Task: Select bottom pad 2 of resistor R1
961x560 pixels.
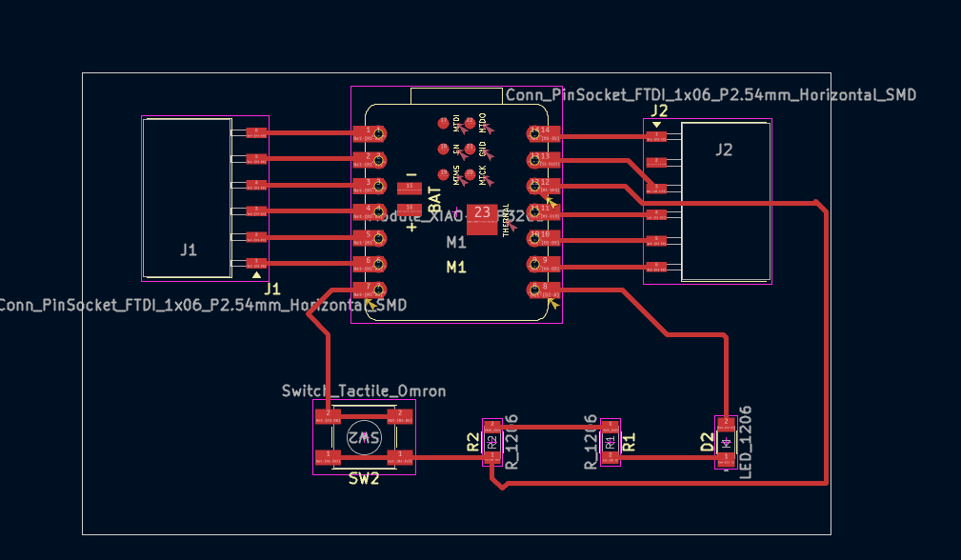Action: 610,458
